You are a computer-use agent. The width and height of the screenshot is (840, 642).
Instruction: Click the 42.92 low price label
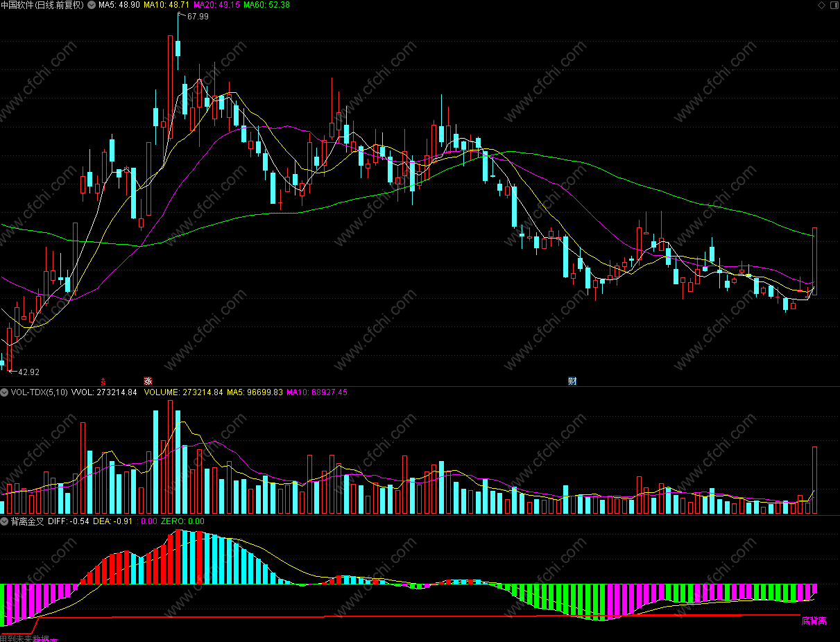coord(28,372)
